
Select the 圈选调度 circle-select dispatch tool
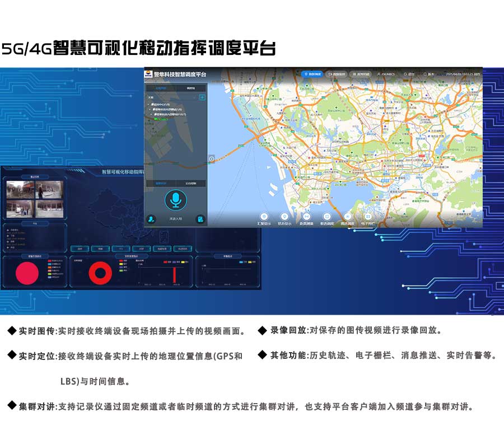347,217
